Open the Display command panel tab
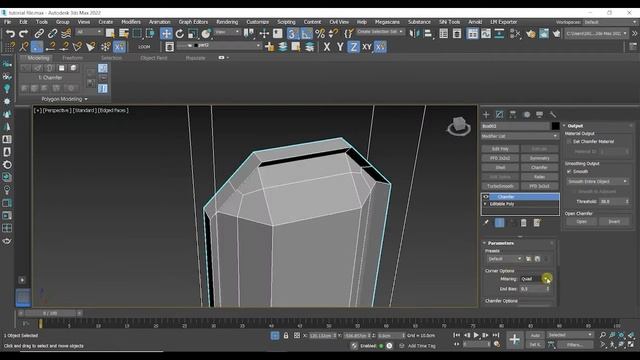 (x=540, y=115)
